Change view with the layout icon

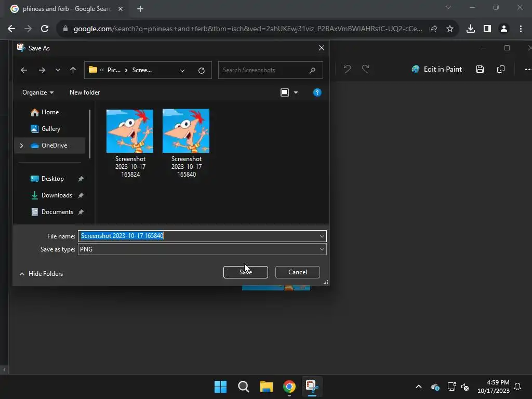(x=285, y=92)
